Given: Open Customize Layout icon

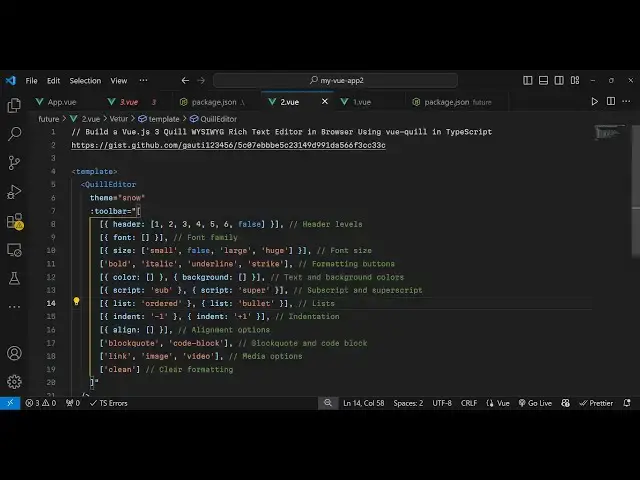Looking at the screenshot, I should [575, 80].
